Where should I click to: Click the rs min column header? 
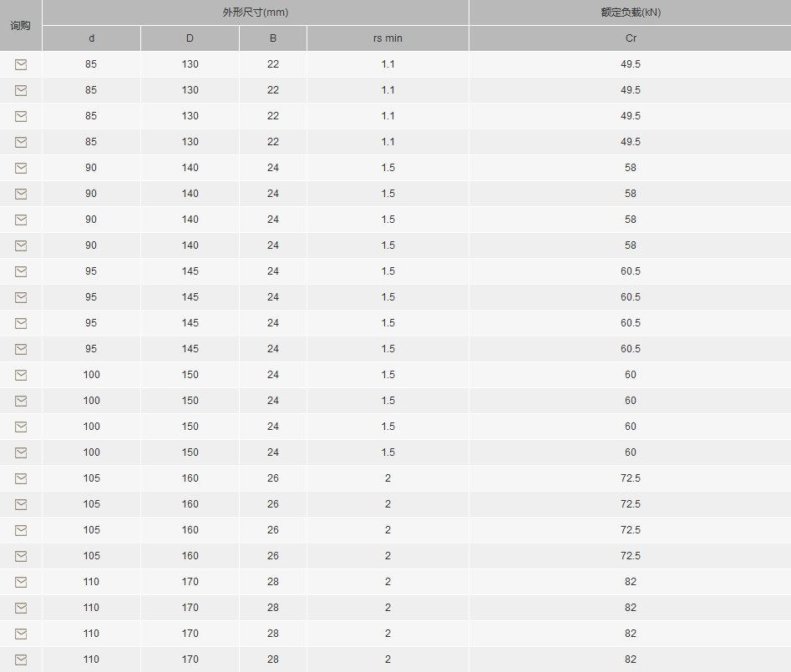(x=388, y=38)
